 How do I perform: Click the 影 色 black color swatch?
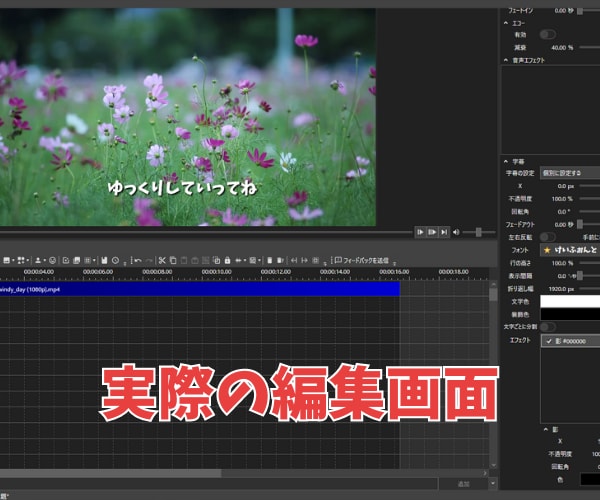tap(590, 479)
